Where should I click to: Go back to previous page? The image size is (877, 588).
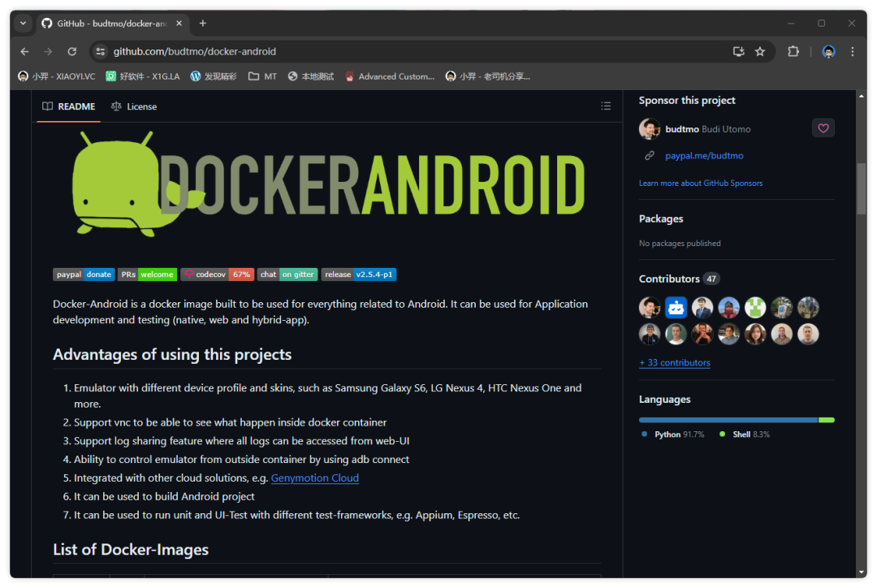pyautogui.click(x=24, y=52)
